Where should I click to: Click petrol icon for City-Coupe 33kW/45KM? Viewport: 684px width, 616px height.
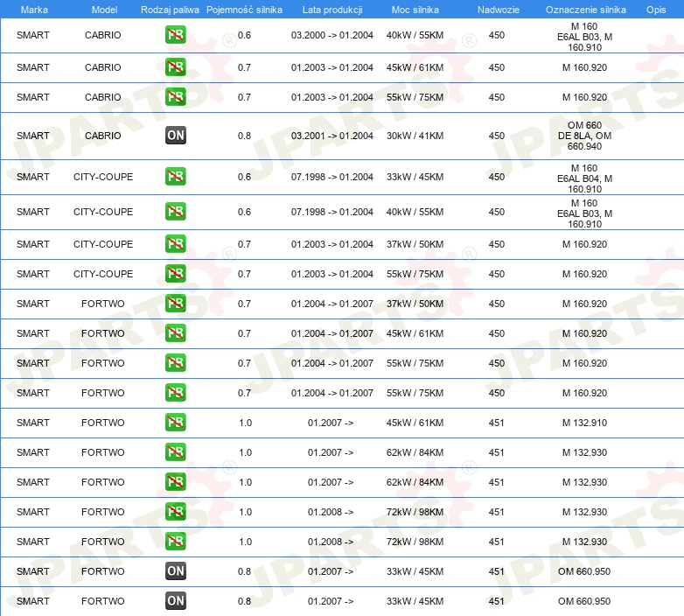click(176, 177)
